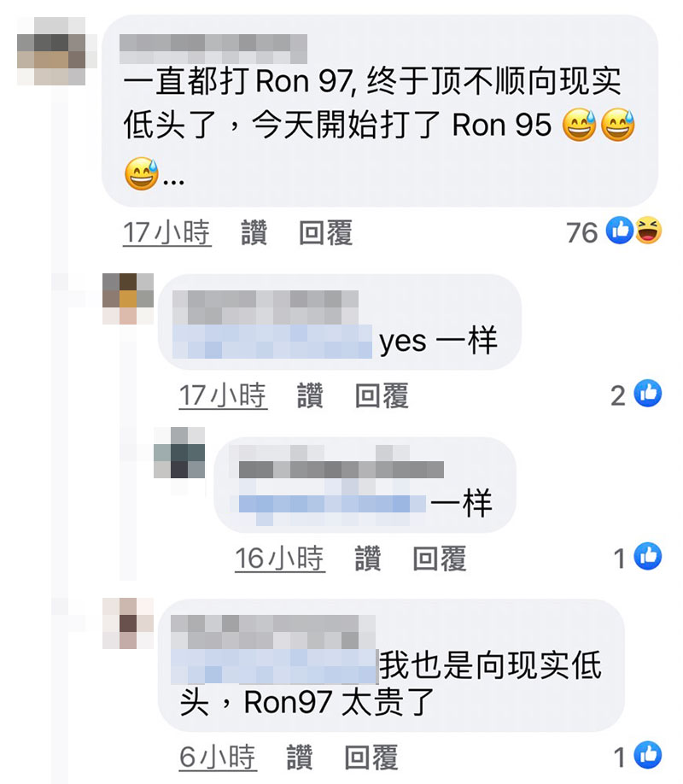683x784 pixels.
Task: Open the 16小時 timestamp link
Action: pos(280,558)
